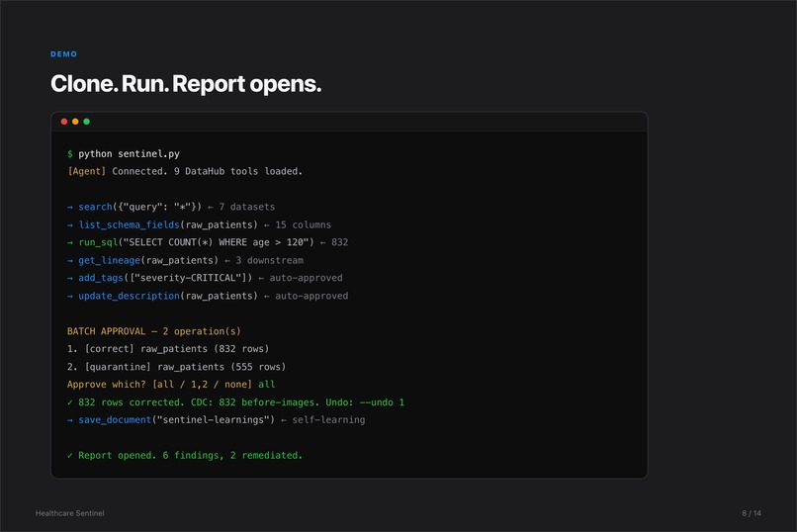This screenshot has width=797, height=532.
Task: Click the '--undo 1' text
Action: 383,402
